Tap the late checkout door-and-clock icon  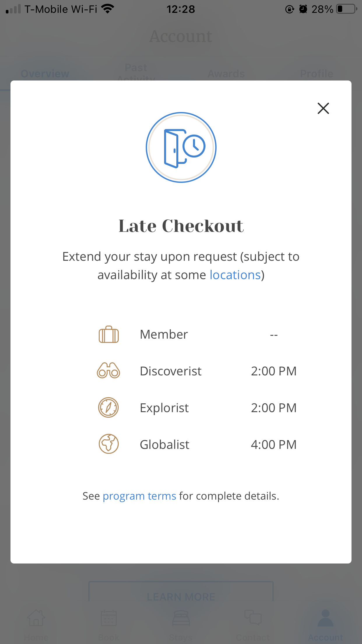coord(181,148)
